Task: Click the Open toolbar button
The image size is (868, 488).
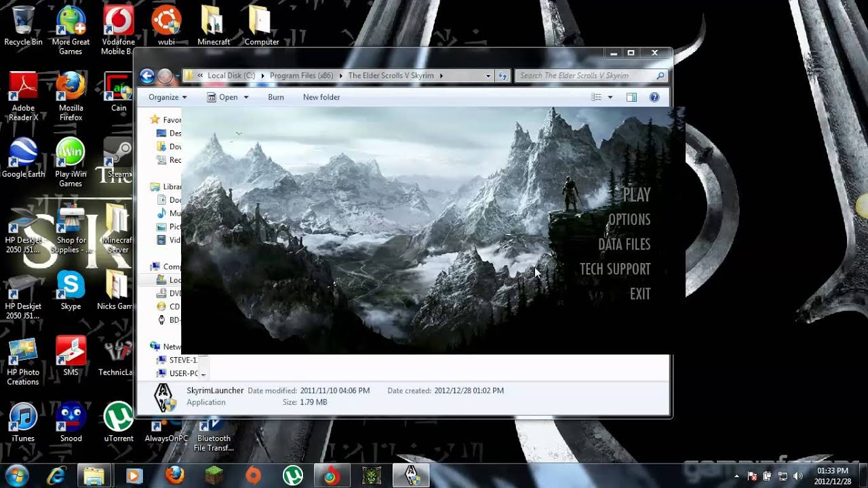Action: coord(222,98)
